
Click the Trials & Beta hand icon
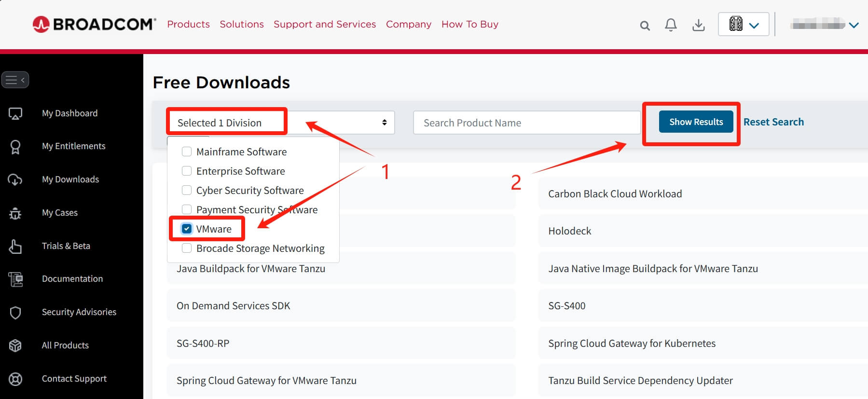[x=15, y=246]
